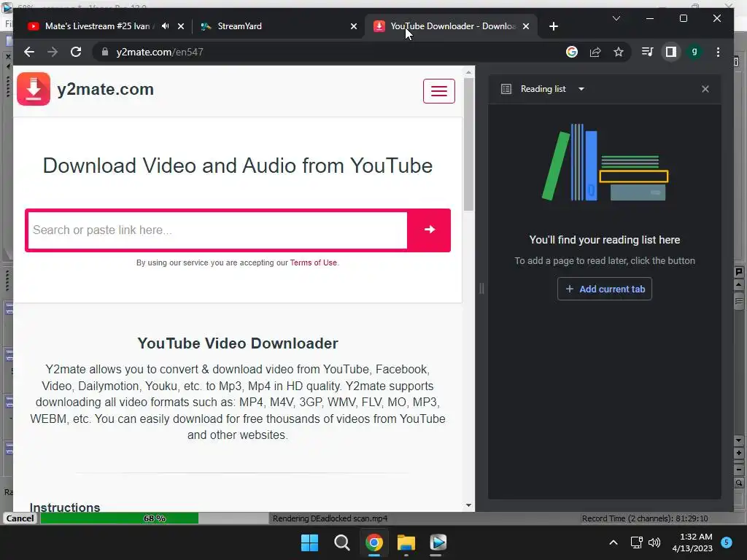747x560 pixels.
Task: Toggle the Chrome side panel button
Action: tap(671, 52)
